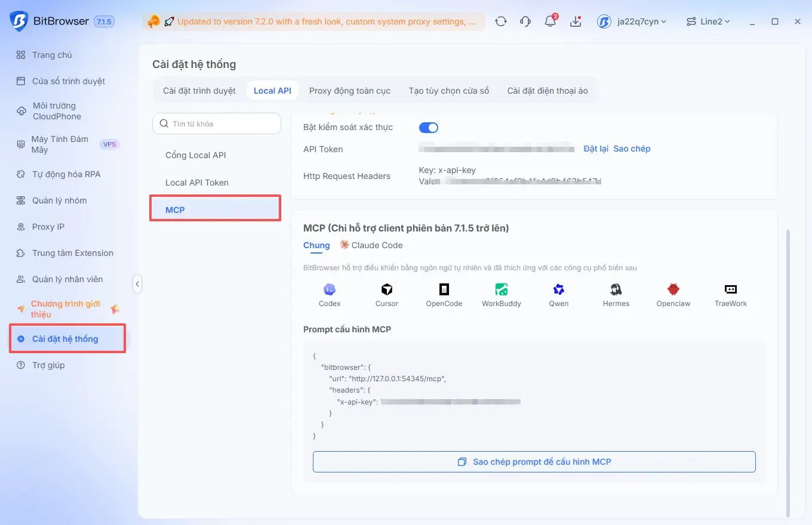Open Chương trình giới thiệu

pos(66,309)
